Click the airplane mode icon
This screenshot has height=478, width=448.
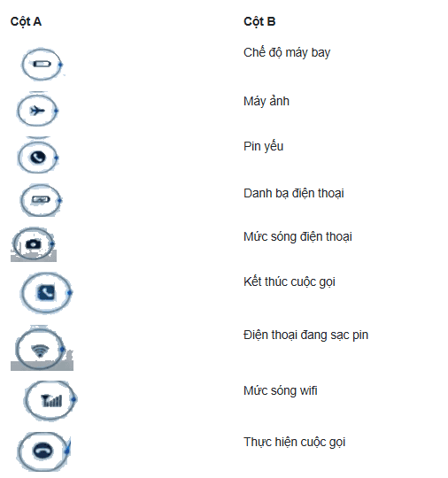click(x=37, y=111)
